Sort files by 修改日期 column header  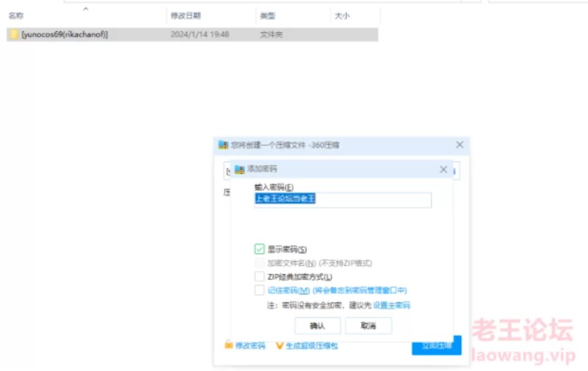(186, 16)
